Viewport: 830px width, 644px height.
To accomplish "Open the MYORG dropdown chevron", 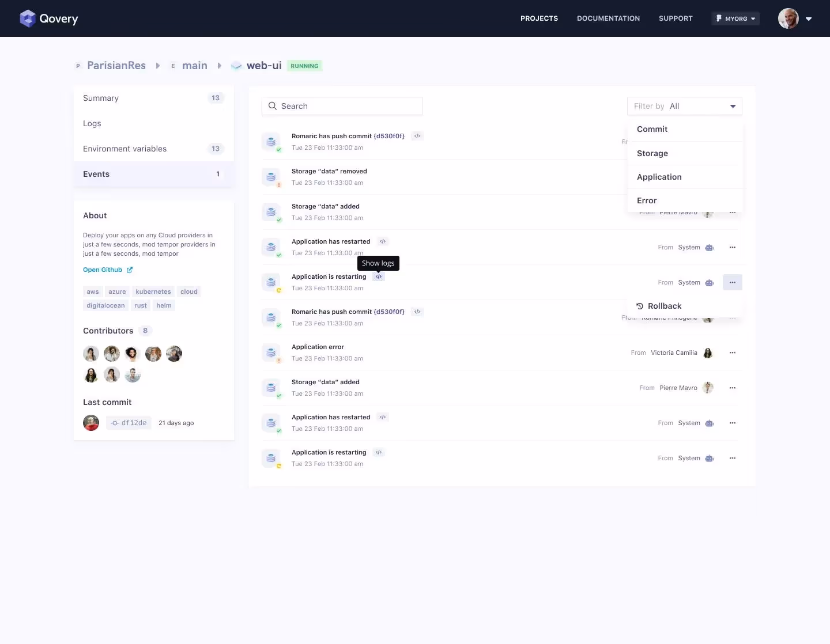I will click(752, 18).
